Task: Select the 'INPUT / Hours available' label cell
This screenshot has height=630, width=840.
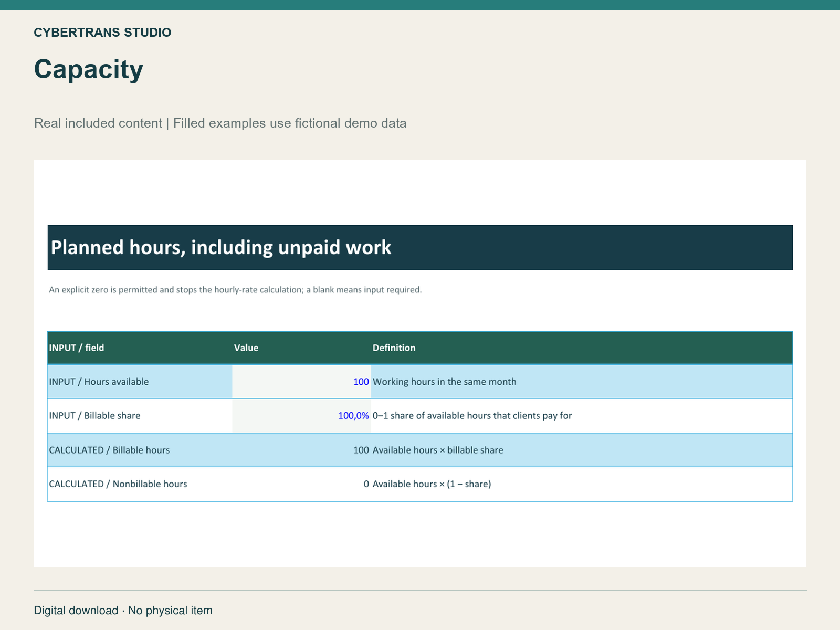Action: pos(140,382)
